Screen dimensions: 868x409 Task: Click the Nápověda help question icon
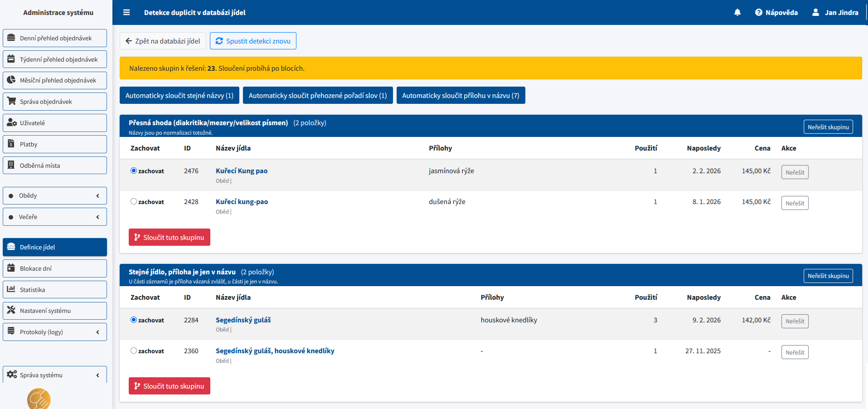click(758, 12)
